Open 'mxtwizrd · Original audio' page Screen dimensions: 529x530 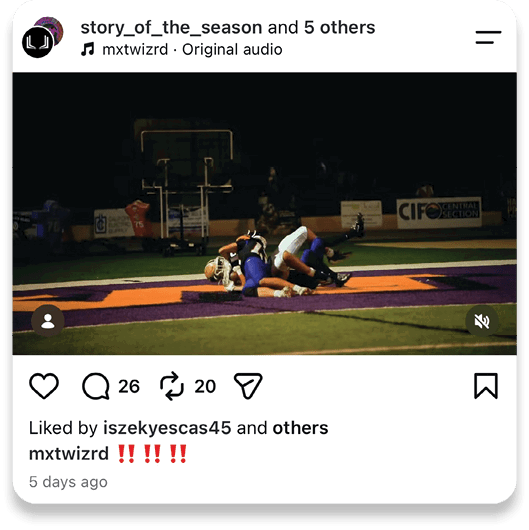(192, 49)
